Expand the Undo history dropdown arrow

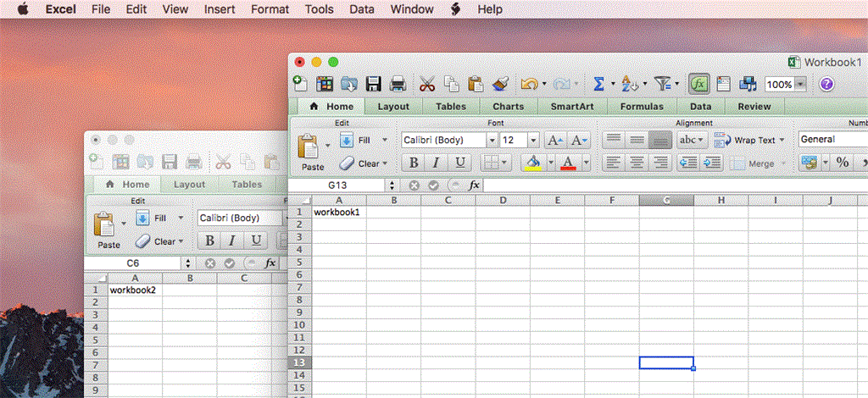[x=544, y=85]
